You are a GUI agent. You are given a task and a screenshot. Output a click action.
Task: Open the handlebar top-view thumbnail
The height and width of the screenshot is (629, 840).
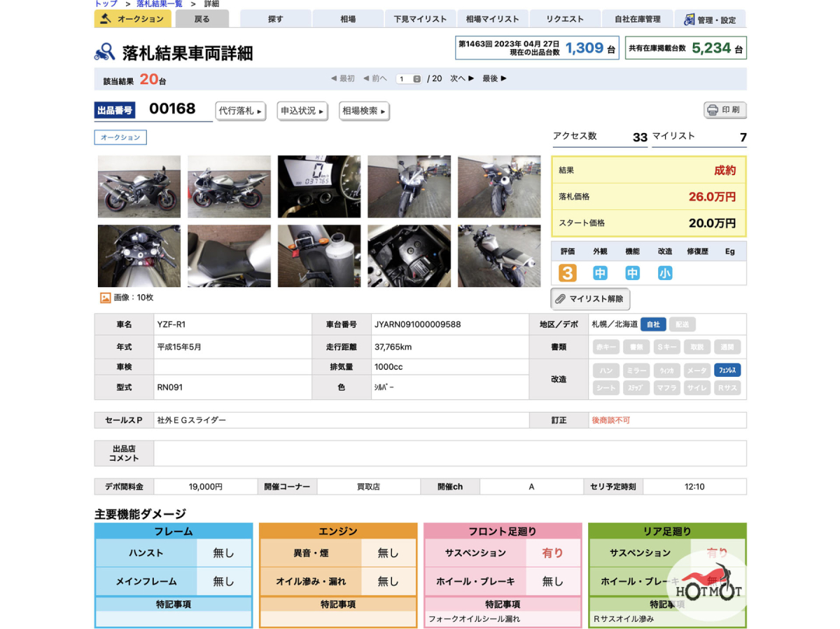tap(139, 256)
